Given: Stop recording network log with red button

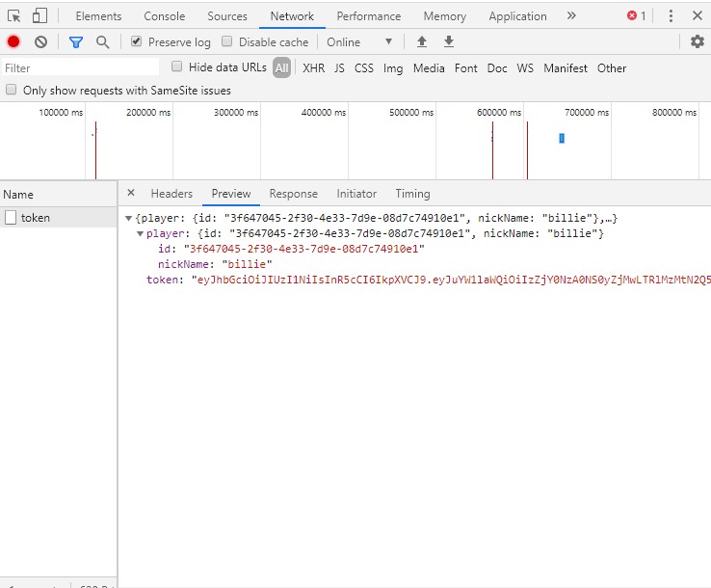Looking at the screenshot, I should click(13, 41).
